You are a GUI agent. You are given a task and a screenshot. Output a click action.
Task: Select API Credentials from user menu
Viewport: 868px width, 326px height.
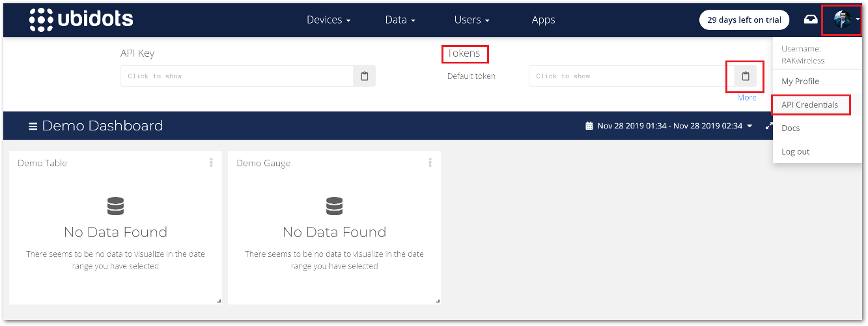(x=809, y=105)
